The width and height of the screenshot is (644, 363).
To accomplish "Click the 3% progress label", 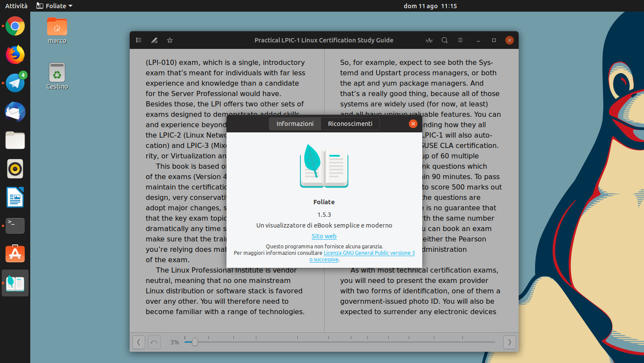I will tap(175, 342).
